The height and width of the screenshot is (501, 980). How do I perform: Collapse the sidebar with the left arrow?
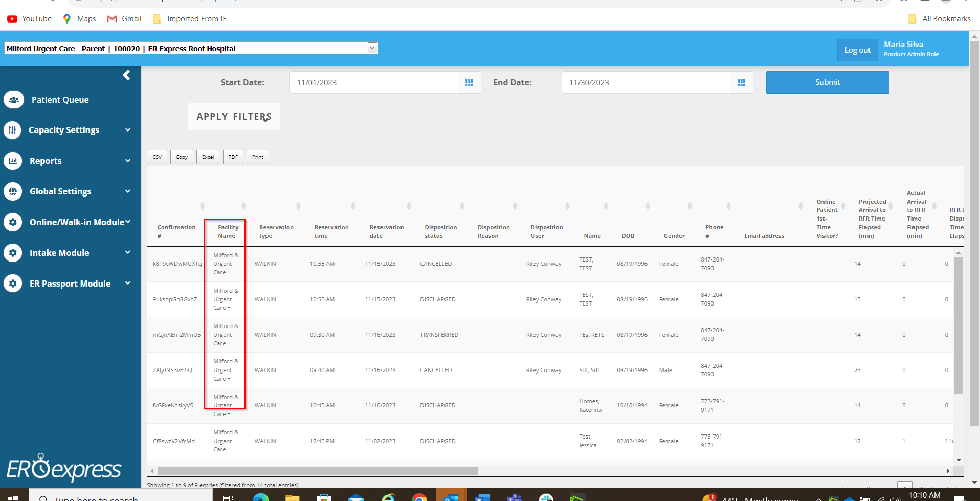(x=126, y=75)
